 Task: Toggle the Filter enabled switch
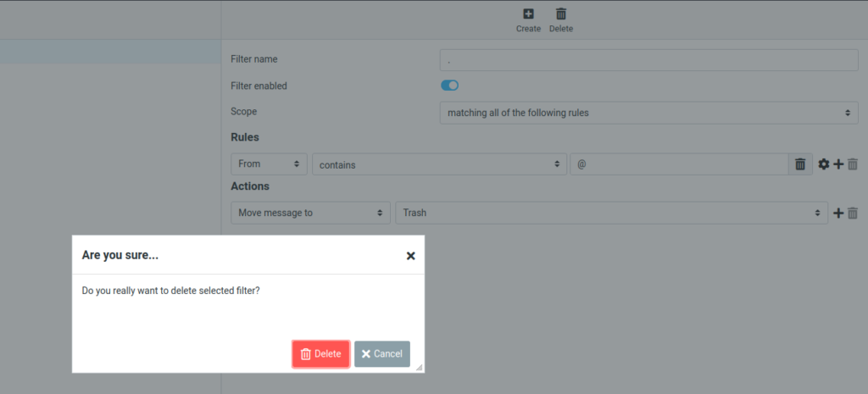(449, 86)
